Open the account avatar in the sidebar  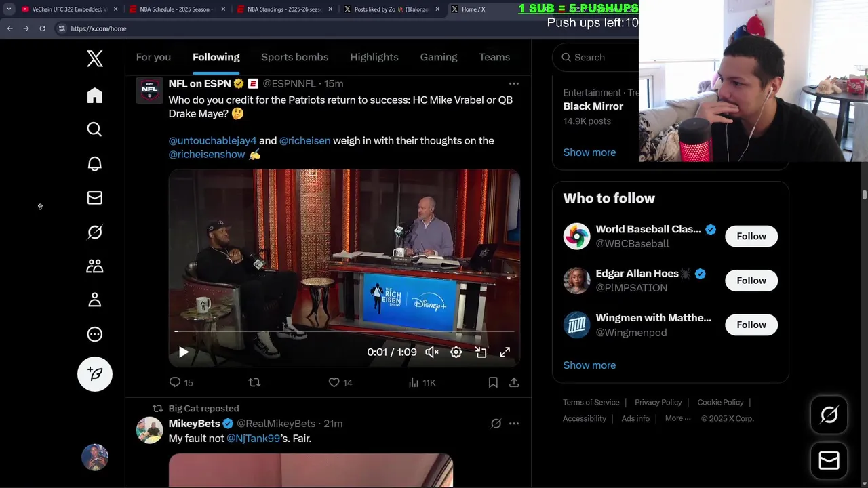pyautogui.click(x=95, y=457)
